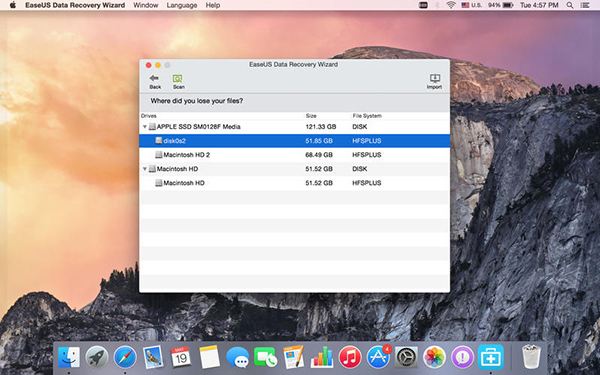The width and height of the screenshot is (600, 375).
Task: Sort by the File System column header
Action: [x=367, y=116]
